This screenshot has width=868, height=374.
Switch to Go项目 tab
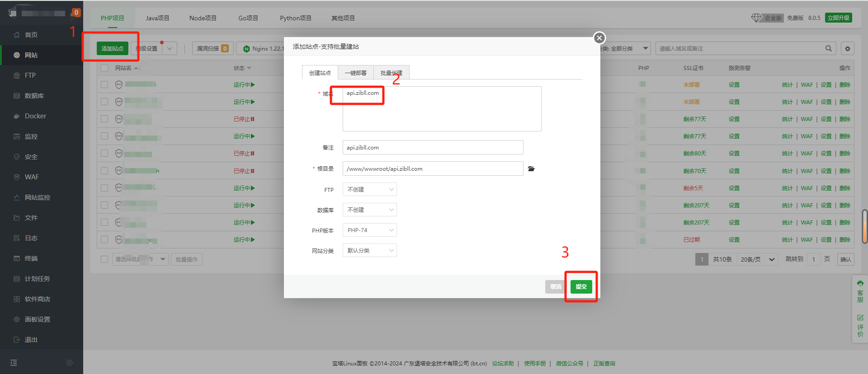(248, 18)
